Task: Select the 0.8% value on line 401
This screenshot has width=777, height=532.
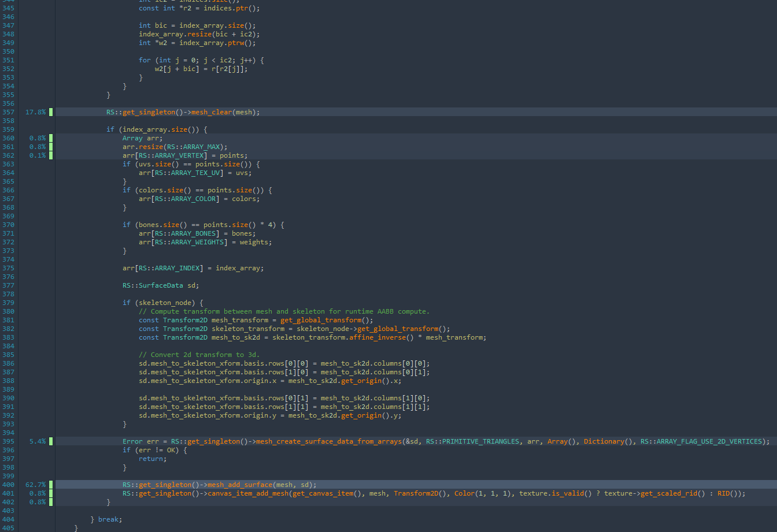Action: point(38,493)
